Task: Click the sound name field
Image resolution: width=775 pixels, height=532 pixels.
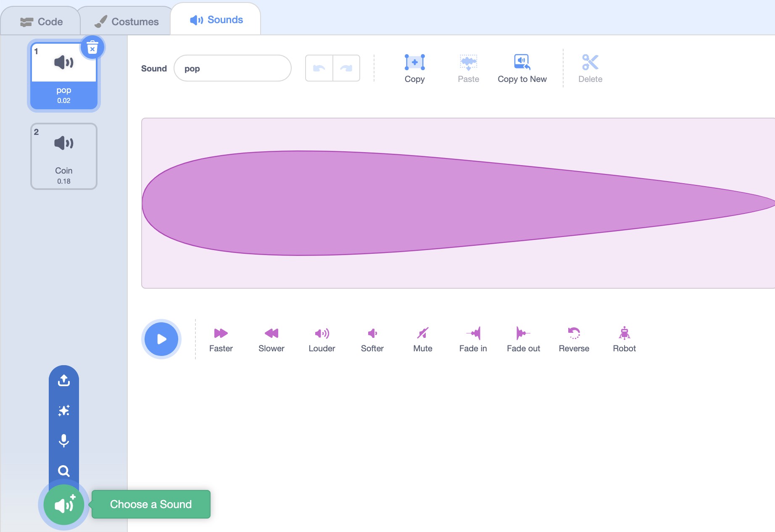Action: tap(232, 68)
